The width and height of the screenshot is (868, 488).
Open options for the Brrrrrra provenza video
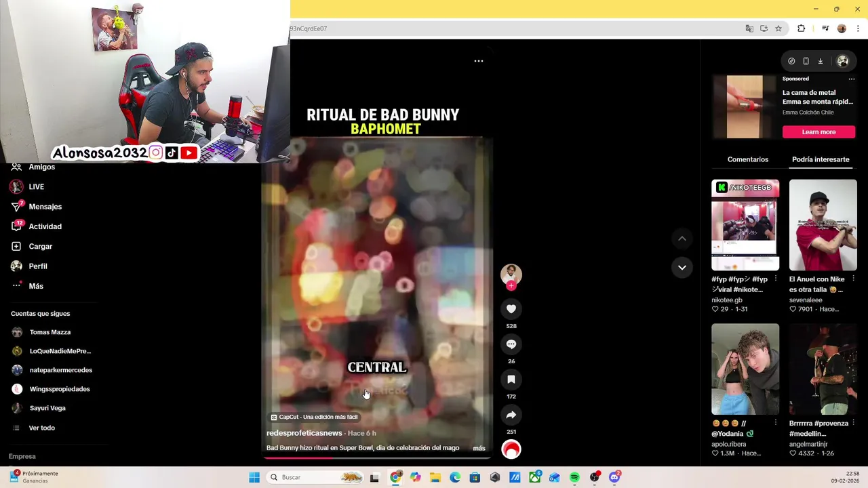pyautogui.click(x=853, y=423)
